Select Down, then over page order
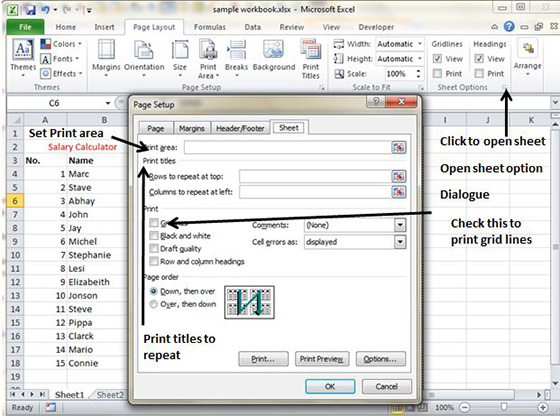 (x=154, y=291)
